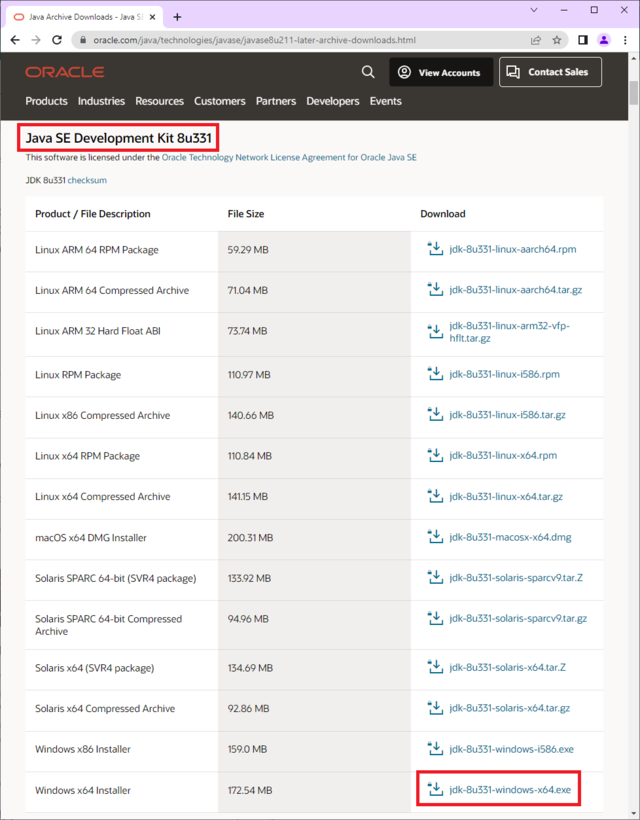Download jdk-8u331-linux-x64.tar.gz link
The image size is (640, 820).
tap(506, 496)
